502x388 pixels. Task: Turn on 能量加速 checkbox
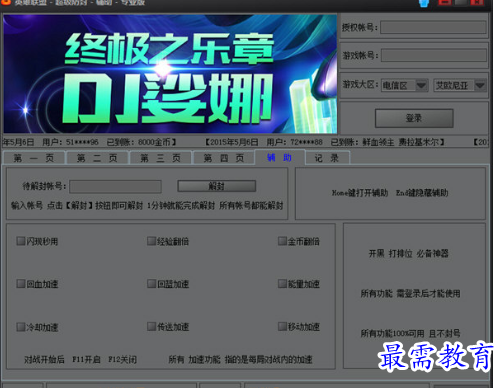(283, 284)
